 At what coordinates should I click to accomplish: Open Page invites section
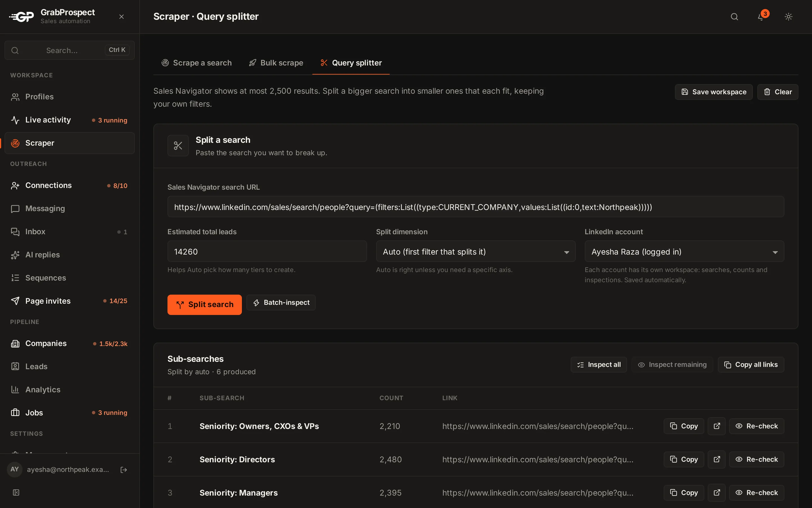pyautogui.click(x=69, y=301)
